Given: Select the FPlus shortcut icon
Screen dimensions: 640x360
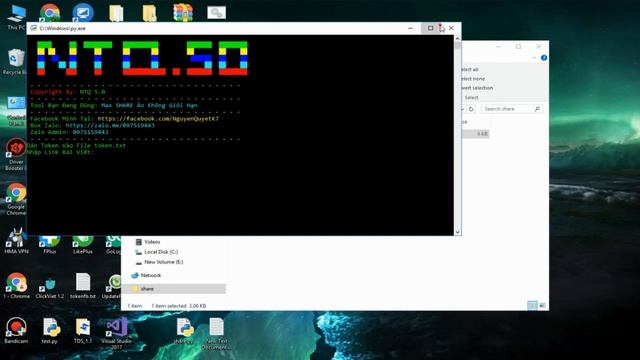Looking at the screenshot, I should (x=50, y=244).
